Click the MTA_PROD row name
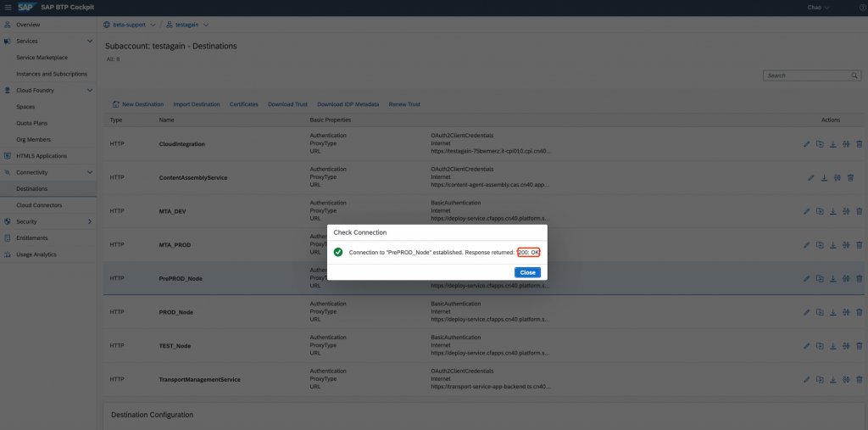Viewport: 868px width, 430px height. pyautogui.click(x=175, y=245)
